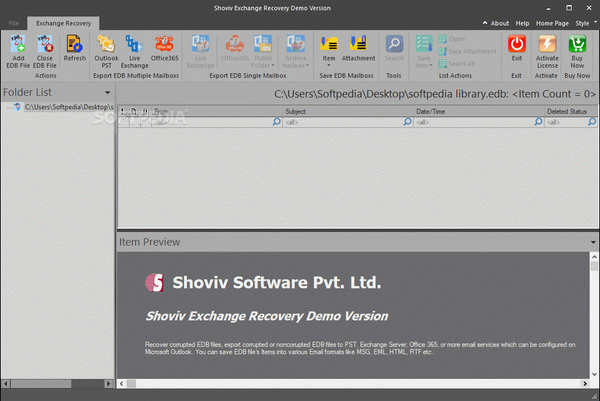Click the Folder List horizontal scrollbar thumb
Image resolution: width=600 pixels, height=401 pixels.
pos(41,383)
